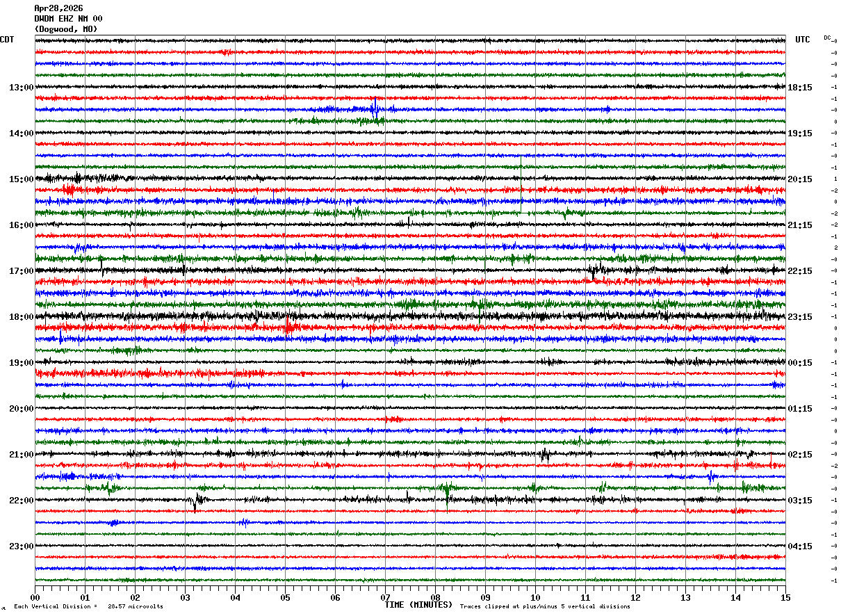Image resolution: width=841 pixels, height=616 pixels.
Task: Click minute tick 00 on time axis
Action: (x=35, y=597)
